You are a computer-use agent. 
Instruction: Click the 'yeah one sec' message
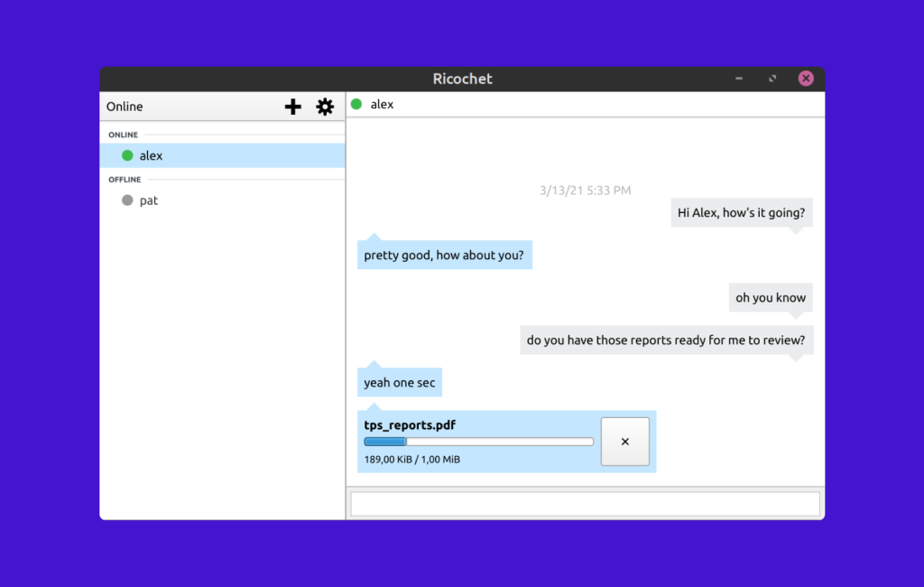400,382
